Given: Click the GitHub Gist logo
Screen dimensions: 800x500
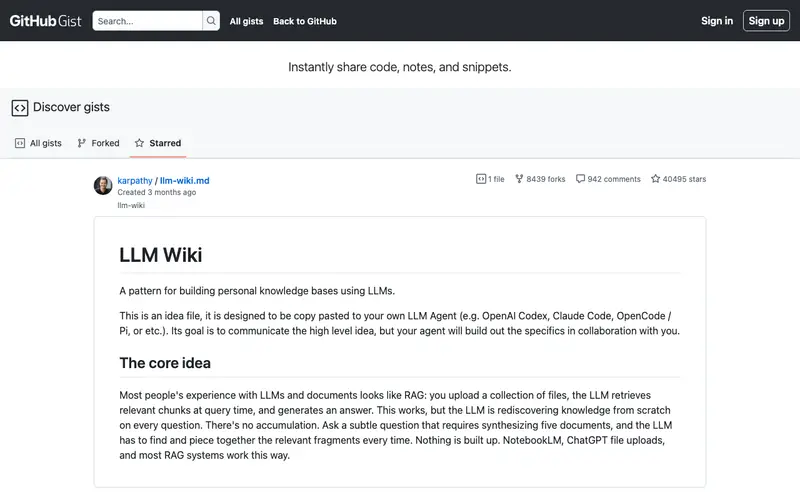Looking at the screenshot, I should coord(45,21).
